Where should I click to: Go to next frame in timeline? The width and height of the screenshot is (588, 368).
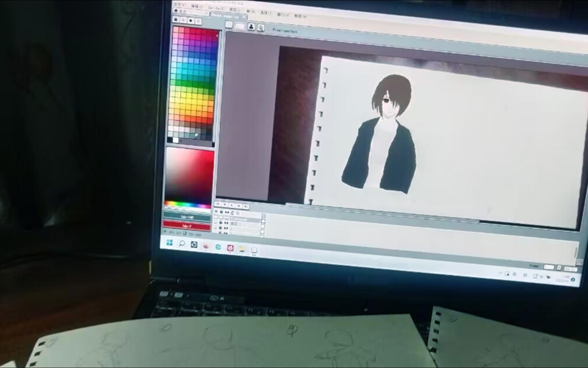point(239,206)
